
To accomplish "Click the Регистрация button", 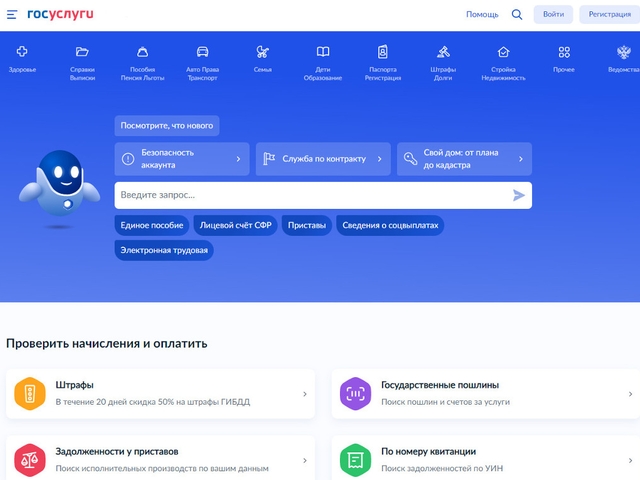I will 610,14.
